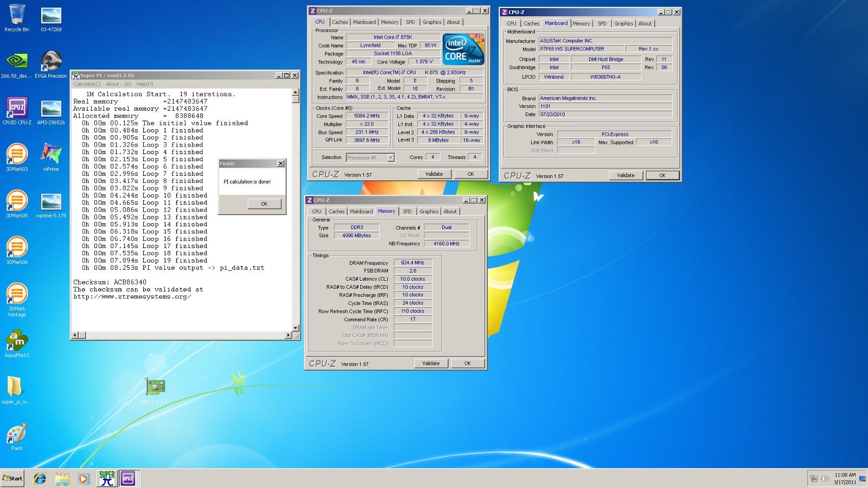Open About menu in Super PI
868x488 pixels.
[x=118, y=84]
